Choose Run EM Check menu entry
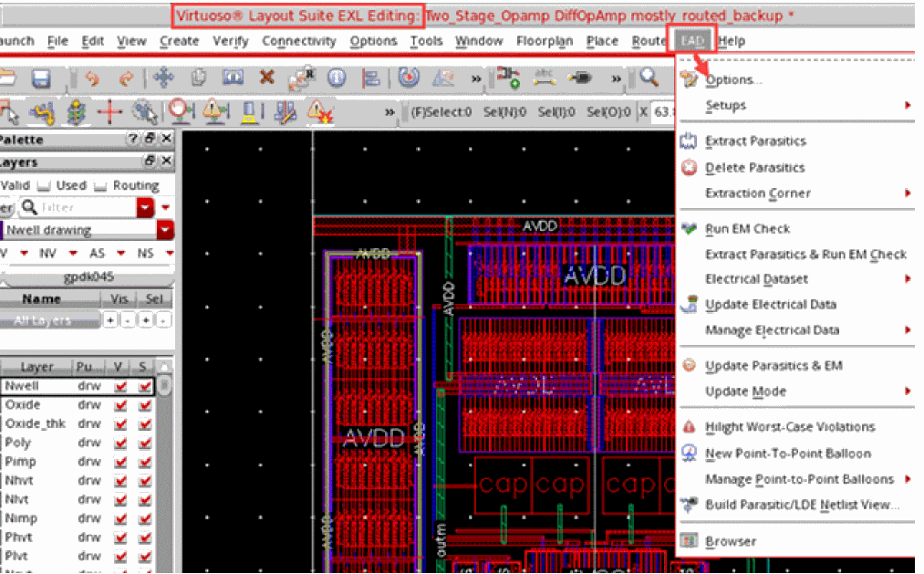This screenshot has height=574, width=924. point(747,229)
